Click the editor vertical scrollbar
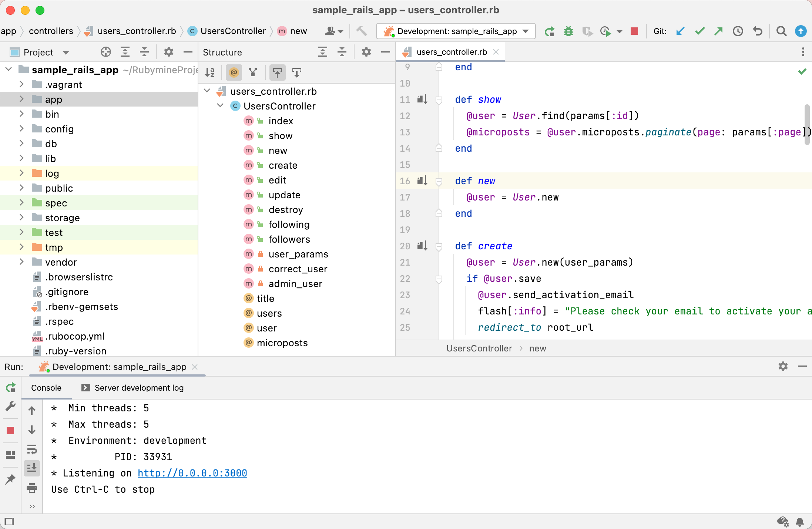 pyautogui.click(x=807, y=124)
